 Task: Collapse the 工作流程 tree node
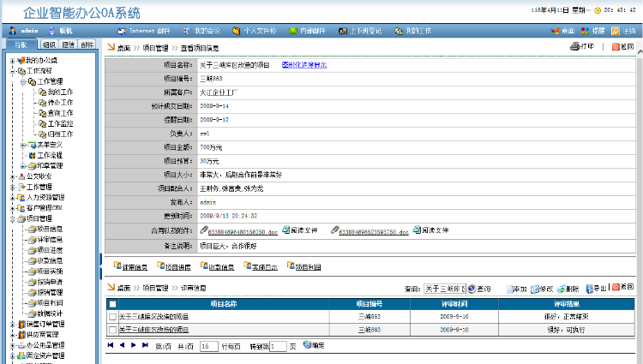coord(12,71)
